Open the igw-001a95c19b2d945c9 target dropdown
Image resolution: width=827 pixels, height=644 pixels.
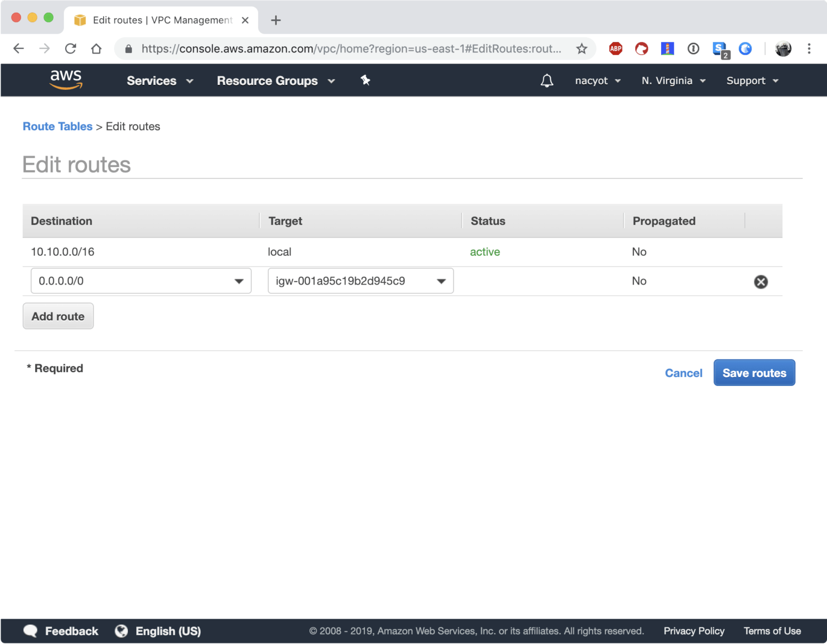click(x=361, y=281)
